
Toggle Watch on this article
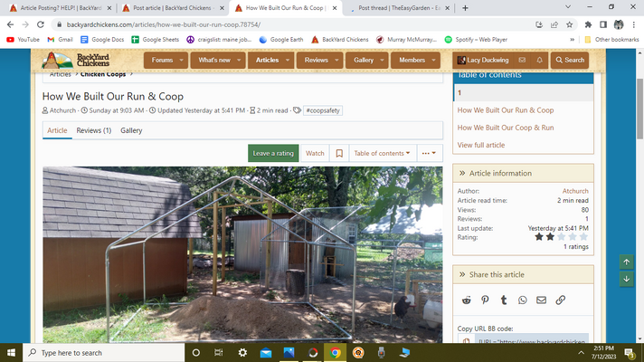pos(315,153)
